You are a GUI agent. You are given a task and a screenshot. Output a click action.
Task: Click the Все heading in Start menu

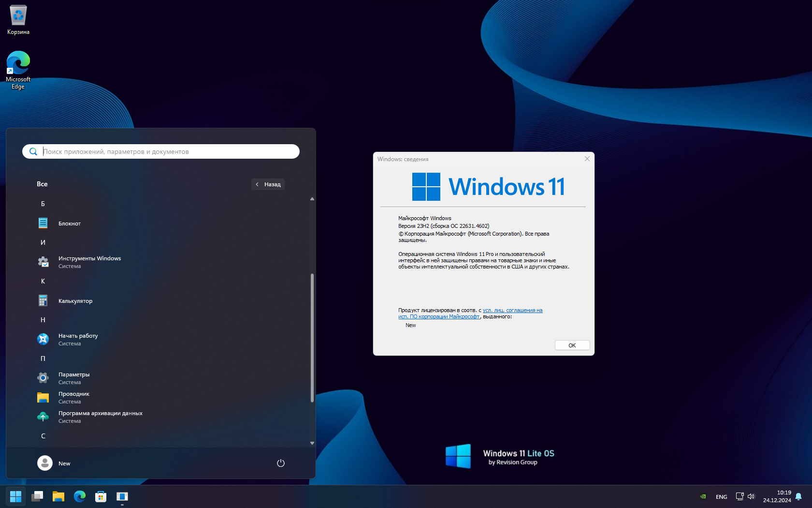point(42,184)
